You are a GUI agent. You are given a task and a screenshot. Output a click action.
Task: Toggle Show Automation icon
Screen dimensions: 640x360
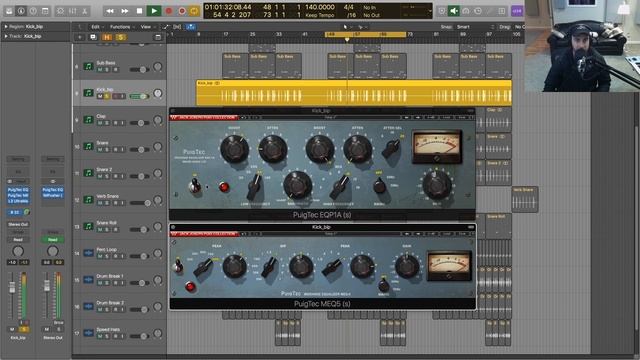point(166,27)
